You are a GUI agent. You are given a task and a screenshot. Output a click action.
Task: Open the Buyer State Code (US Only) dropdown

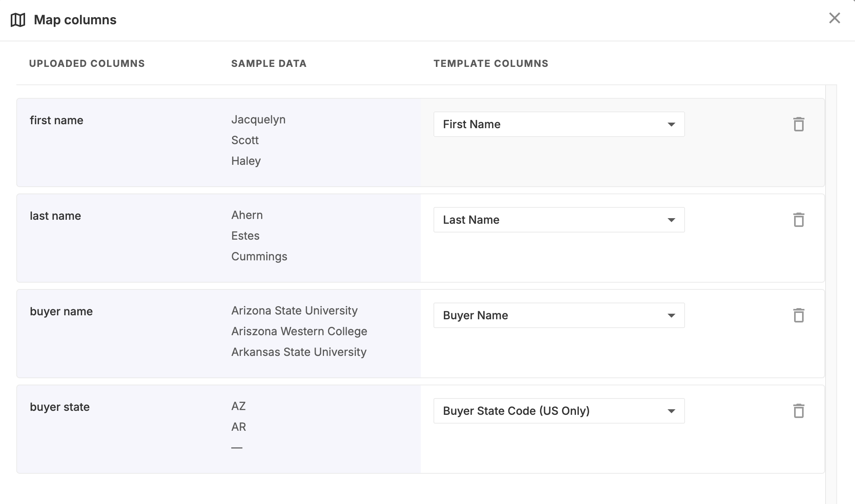558,411
